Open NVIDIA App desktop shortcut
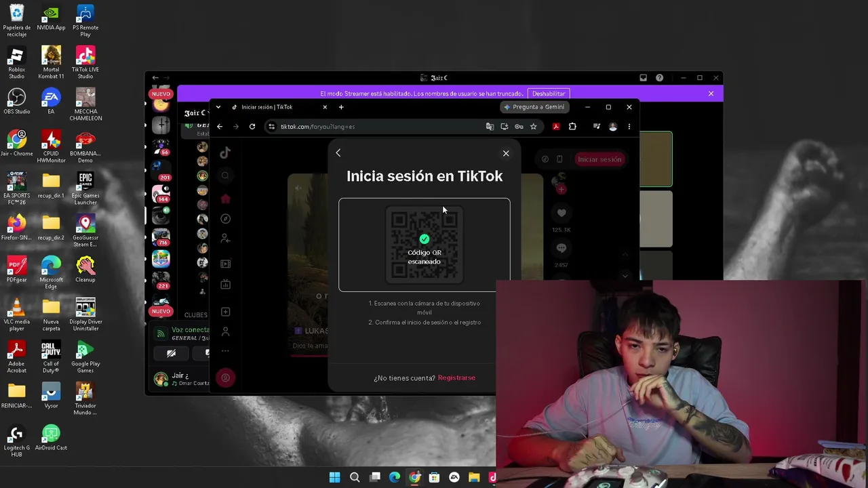This screenshot has height=488, width=868. pos(51,18)
